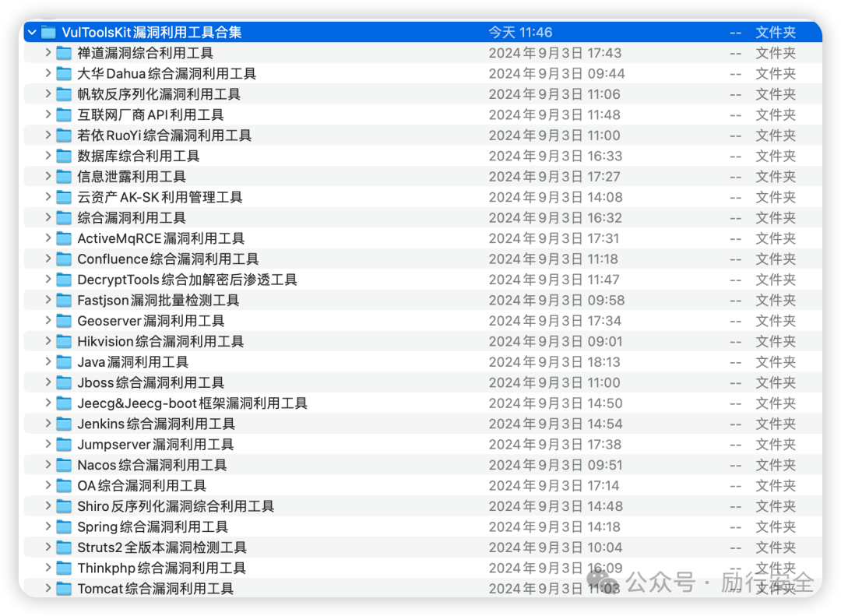Expand the 数据库综合利用工具 folder
841x616 pixels.
48,156
